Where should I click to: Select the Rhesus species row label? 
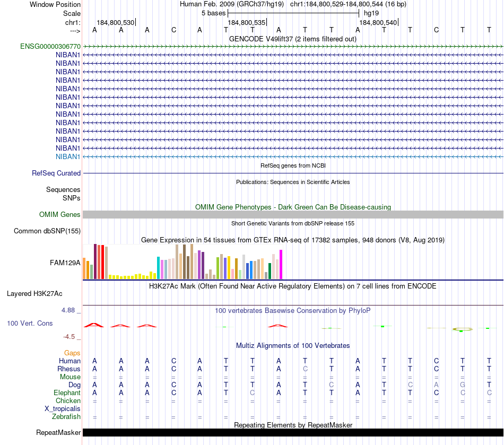coord(69,369)
